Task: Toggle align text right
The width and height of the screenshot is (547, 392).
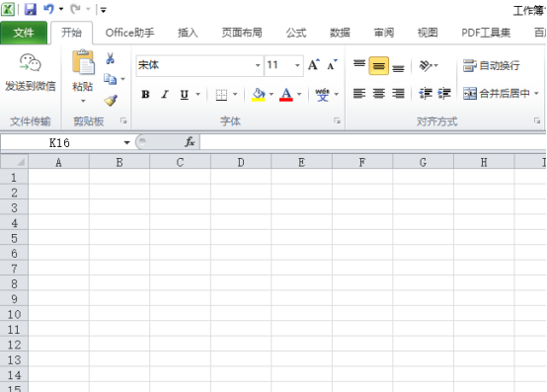Action: coord(398,94)
